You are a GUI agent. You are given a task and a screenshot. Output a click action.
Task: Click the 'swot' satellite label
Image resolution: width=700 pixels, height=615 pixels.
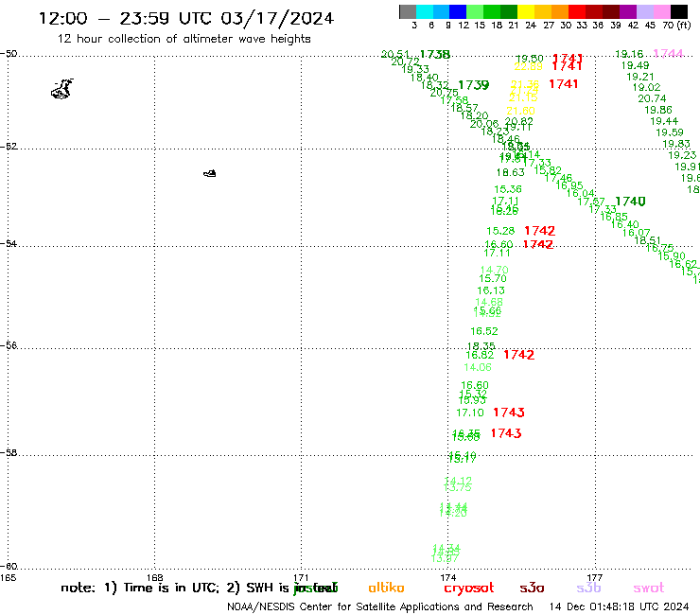pos(649,588)
